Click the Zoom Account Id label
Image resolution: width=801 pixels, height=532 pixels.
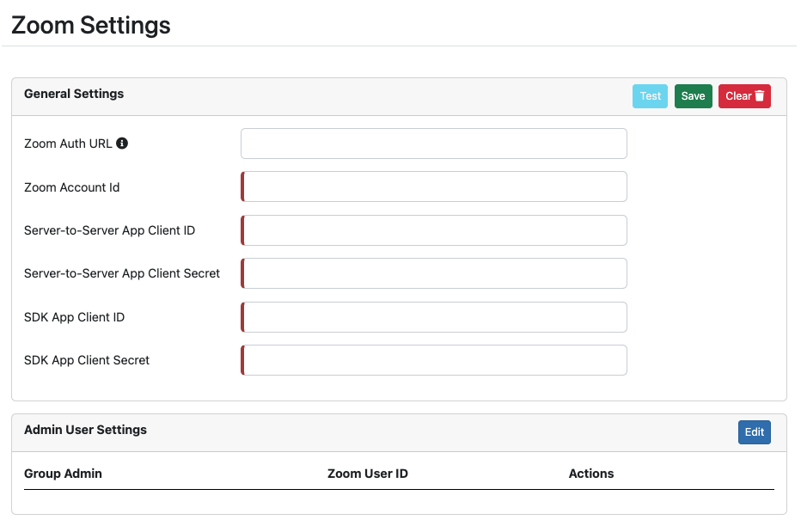[71, 187]
